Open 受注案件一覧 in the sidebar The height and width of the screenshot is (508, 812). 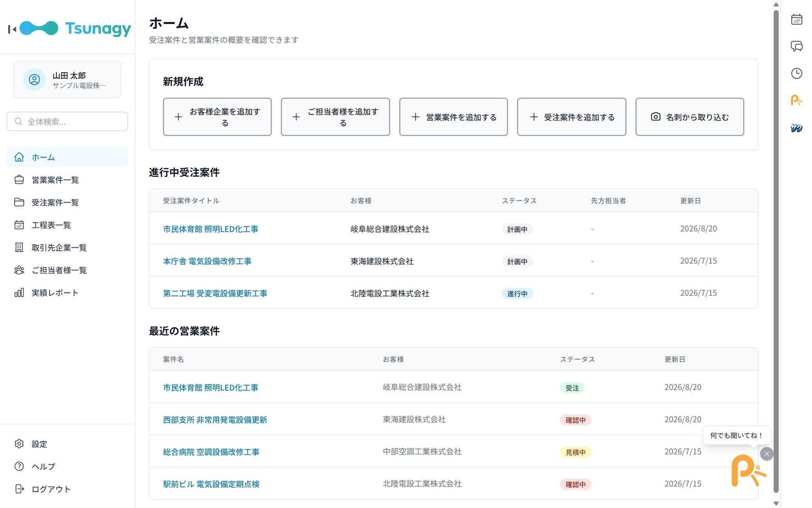67,202
